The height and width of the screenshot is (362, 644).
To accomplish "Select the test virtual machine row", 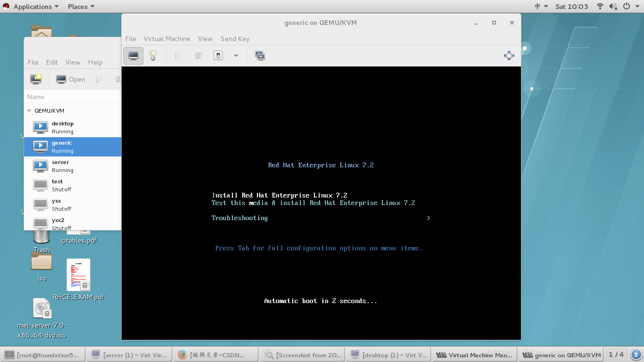I will click(x=73, y=185).
